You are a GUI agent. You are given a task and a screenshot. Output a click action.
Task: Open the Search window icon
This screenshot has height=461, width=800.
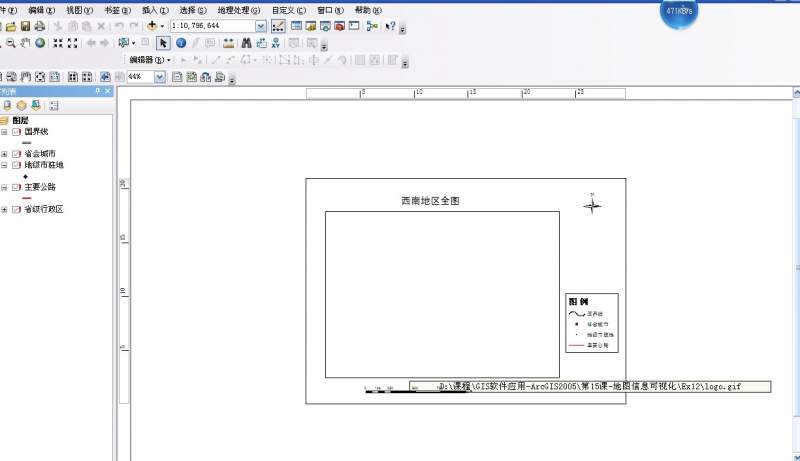click(x=325, y=26)
